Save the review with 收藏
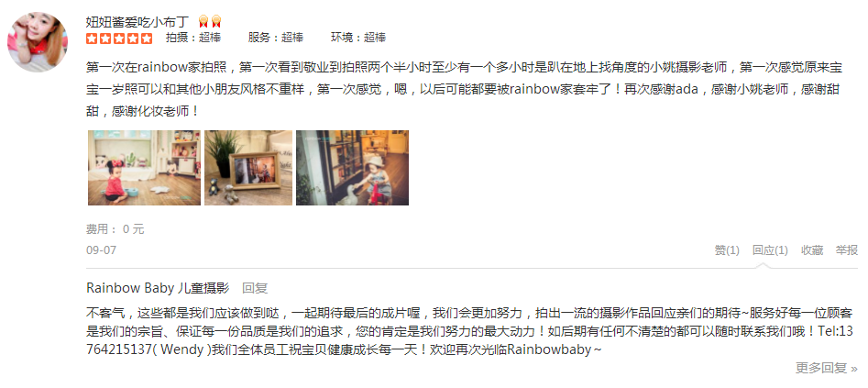 coord(812,250)
